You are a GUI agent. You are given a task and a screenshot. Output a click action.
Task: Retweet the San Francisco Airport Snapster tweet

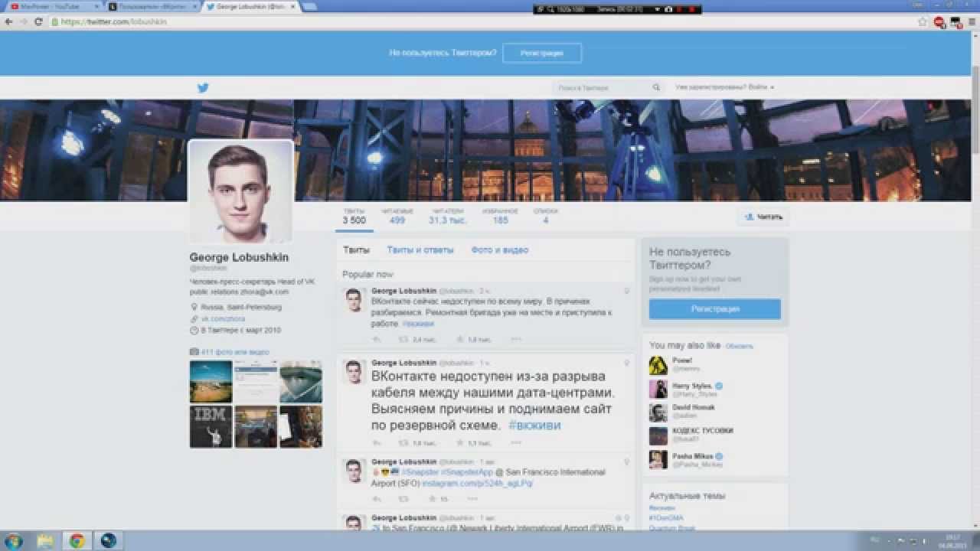tap(403, 499)
